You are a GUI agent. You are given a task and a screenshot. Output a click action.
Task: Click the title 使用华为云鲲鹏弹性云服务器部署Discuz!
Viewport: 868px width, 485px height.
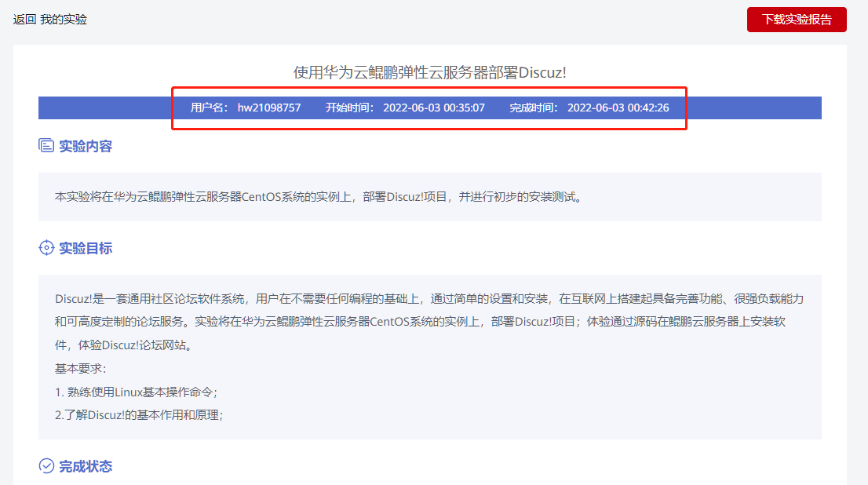tap(429, 72)
